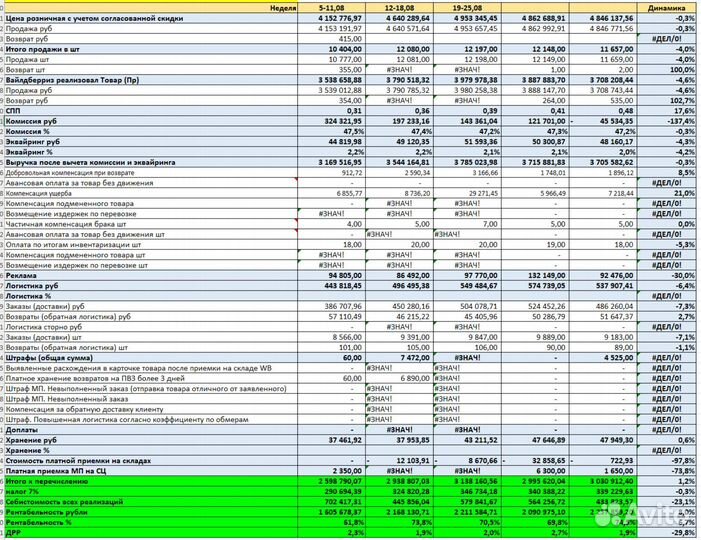The image size is (701, 540).
Task: Select the 'Логистика руб' row label
Action: pyautogui.click(x=33, y=285)
